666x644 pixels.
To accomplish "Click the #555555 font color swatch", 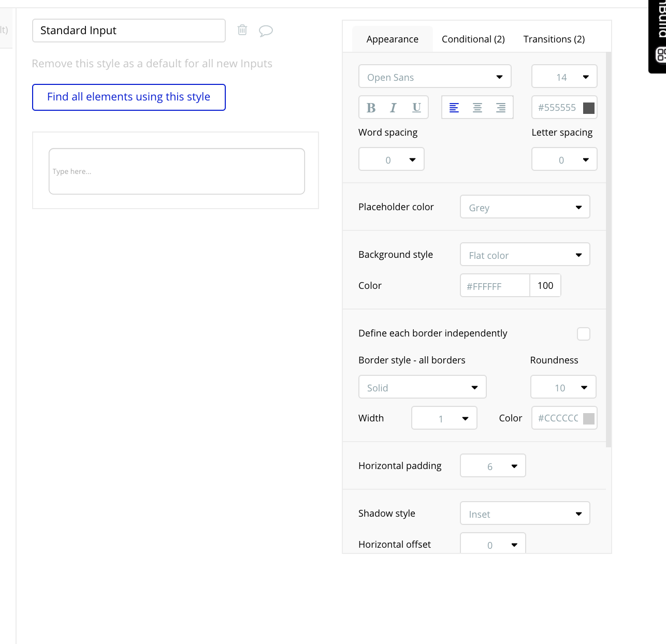I will coord(589,108).
